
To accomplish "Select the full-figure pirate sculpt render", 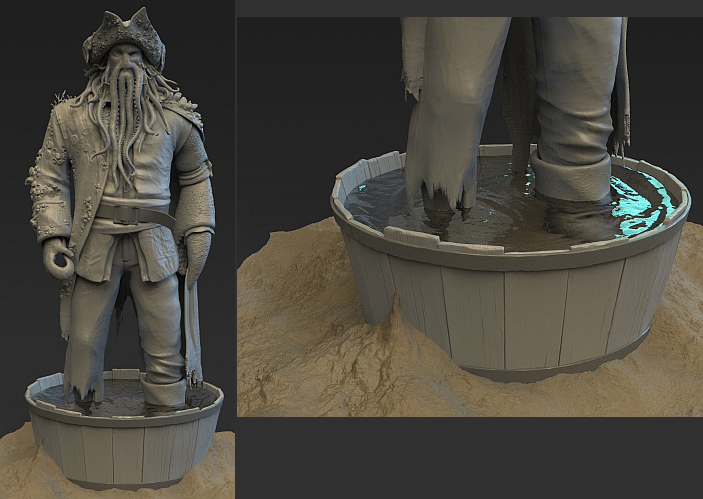I will tap(117, 249).
